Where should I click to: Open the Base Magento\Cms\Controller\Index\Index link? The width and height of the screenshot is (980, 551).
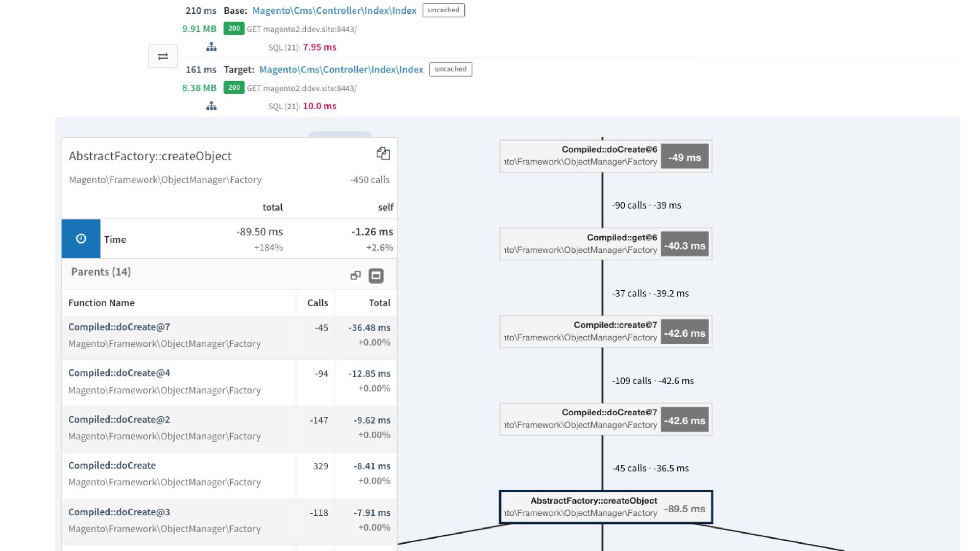[x=334, y=11]
